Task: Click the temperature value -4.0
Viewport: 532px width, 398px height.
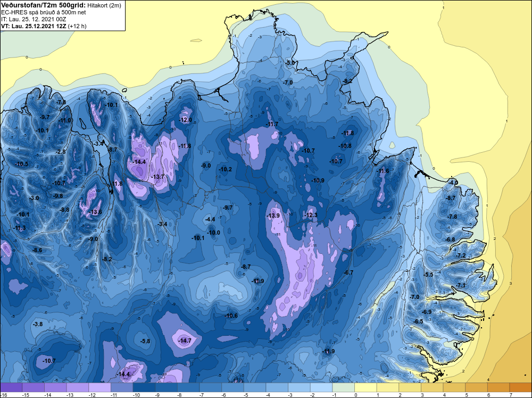Action: (453, 183)
